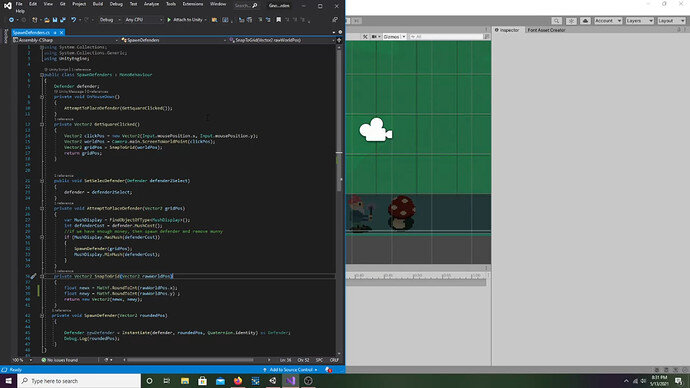Open the View menu
Screen dimensions: 690x388
point(48,4)
